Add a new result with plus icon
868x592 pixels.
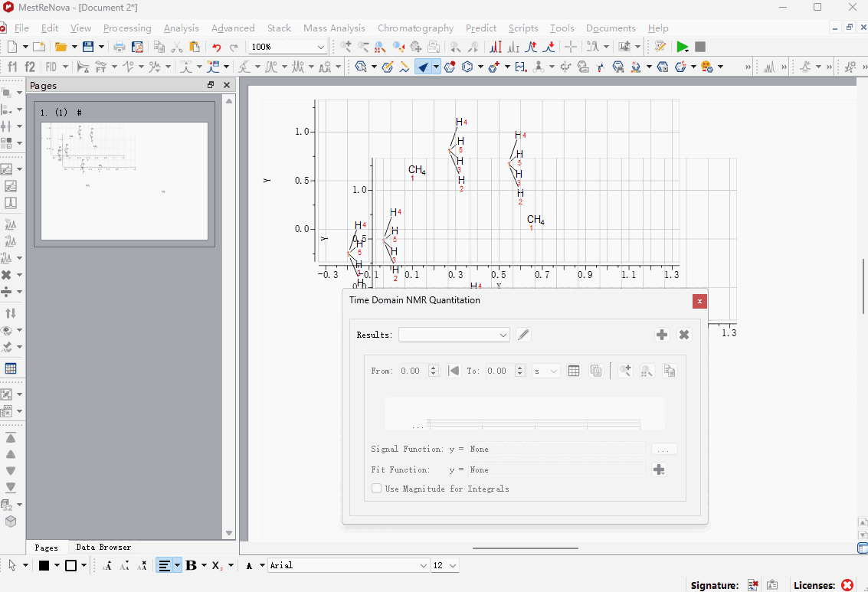[662, 335]
